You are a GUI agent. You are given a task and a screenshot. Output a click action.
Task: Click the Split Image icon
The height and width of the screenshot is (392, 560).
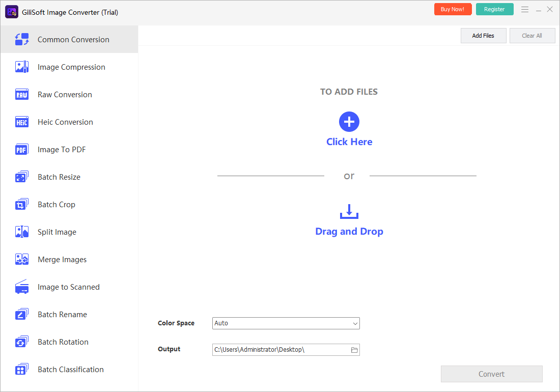[x=22, y=232]
